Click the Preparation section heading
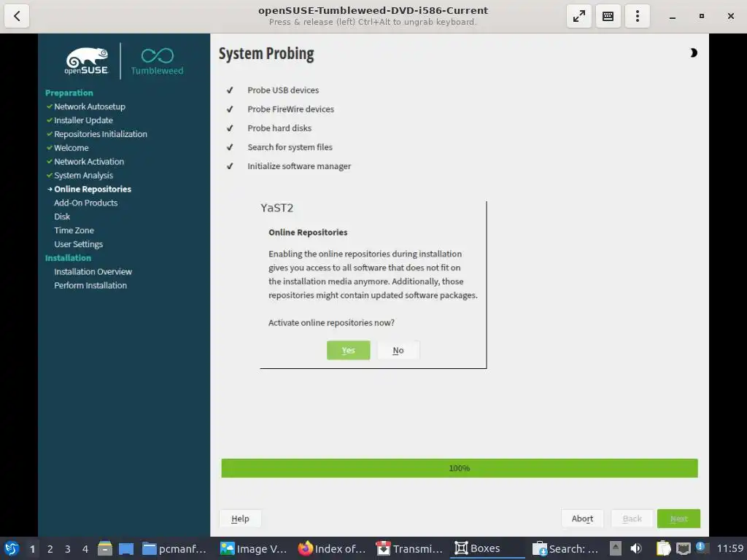The image size is (747, 560). point(69,93)
